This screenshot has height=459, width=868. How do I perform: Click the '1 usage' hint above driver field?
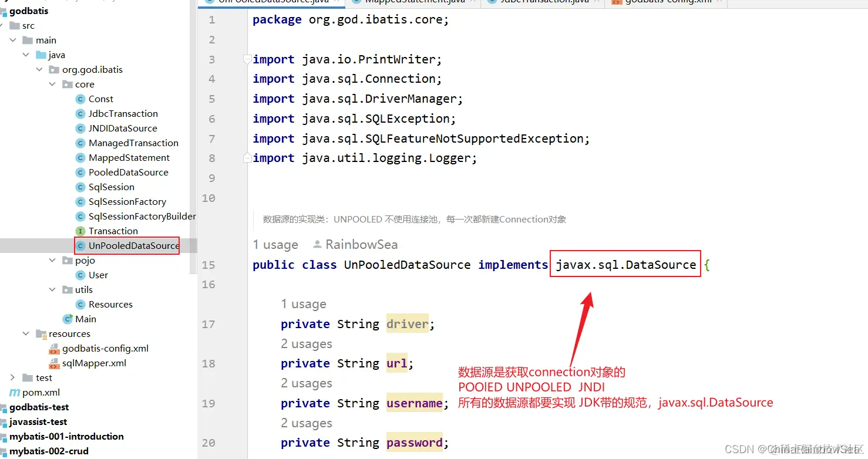[304, 304]
